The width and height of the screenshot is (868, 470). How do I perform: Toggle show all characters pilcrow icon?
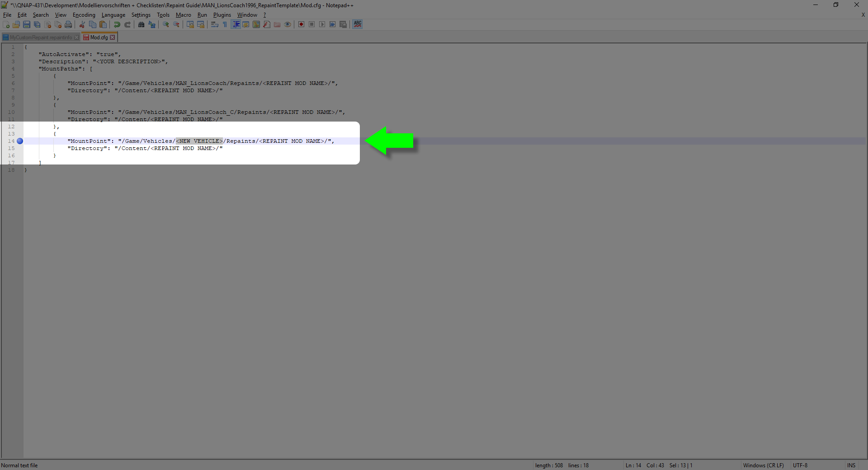(225, 24)
